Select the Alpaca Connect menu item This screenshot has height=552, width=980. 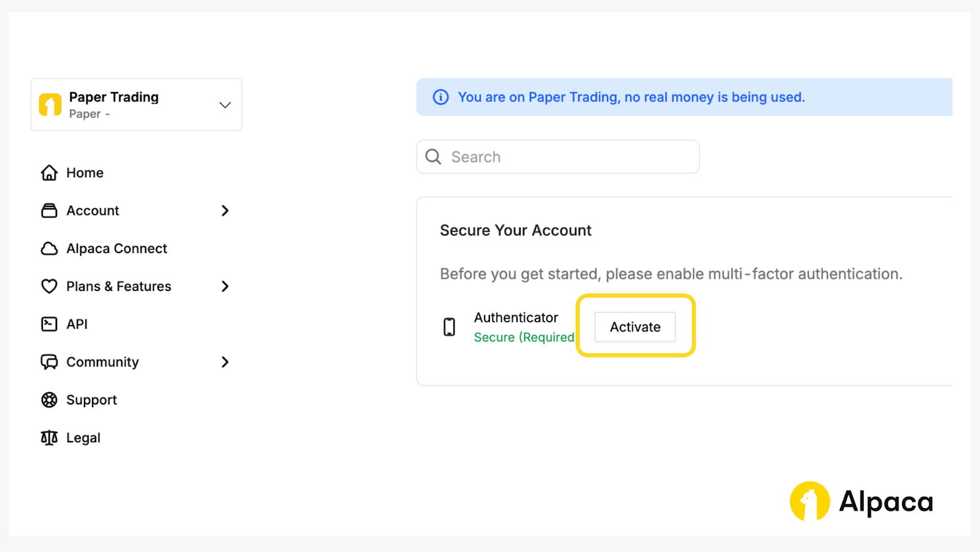116,249
